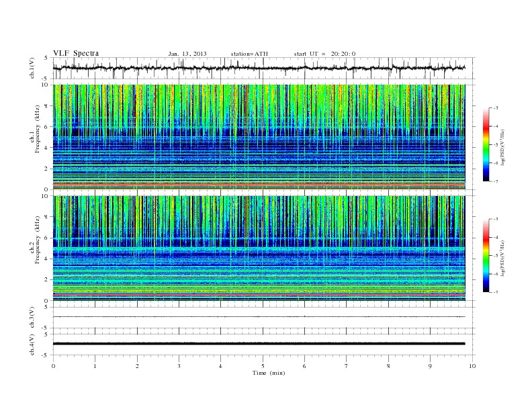Click the ch.1 colorbar 'log(PSD)(V²/Hz)' label

click(x=502, y=147)
